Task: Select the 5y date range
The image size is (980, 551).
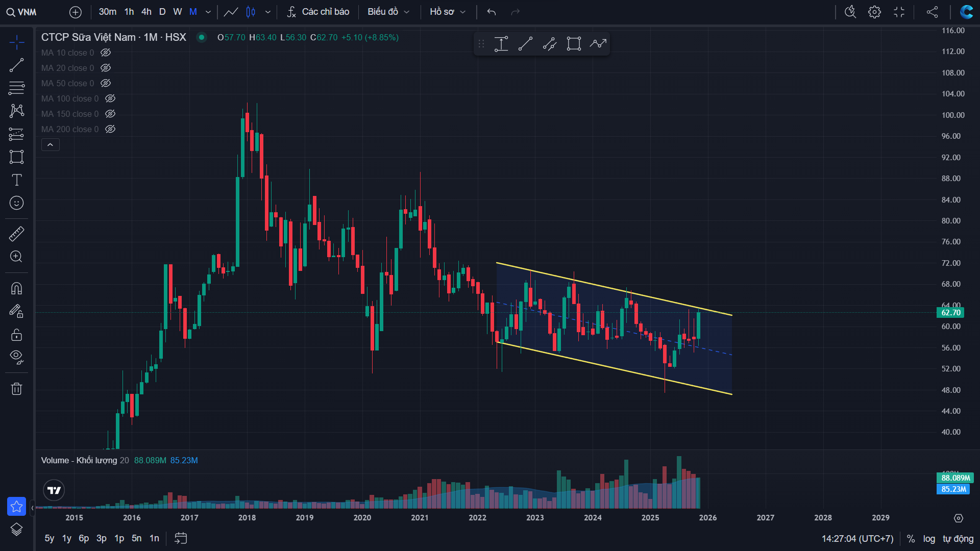Action: click(49, 538)
